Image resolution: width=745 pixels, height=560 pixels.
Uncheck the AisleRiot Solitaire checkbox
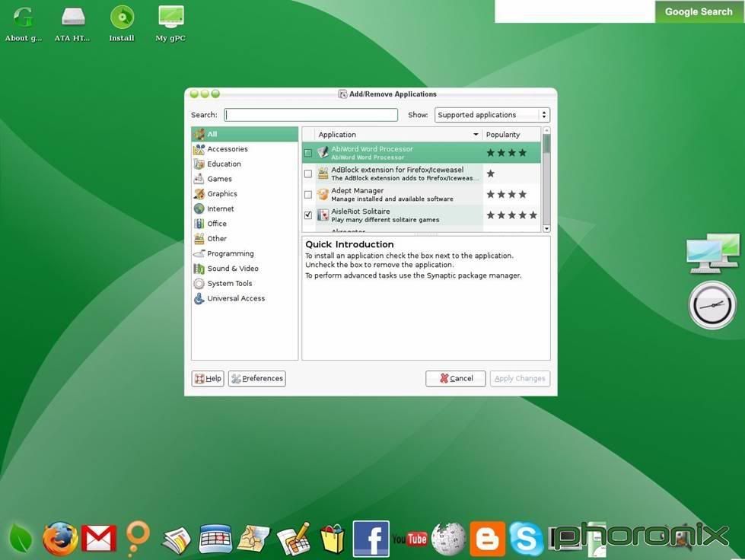coord(308,215)
